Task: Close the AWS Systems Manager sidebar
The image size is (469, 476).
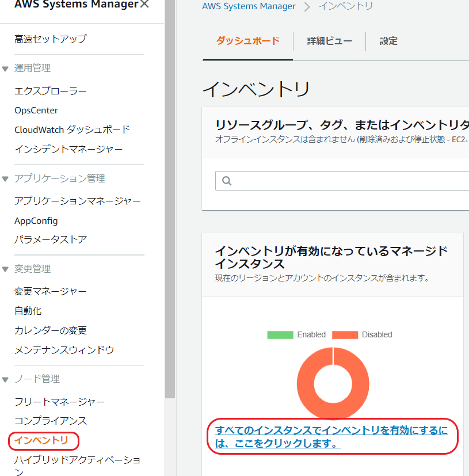Action: point(145,3)
